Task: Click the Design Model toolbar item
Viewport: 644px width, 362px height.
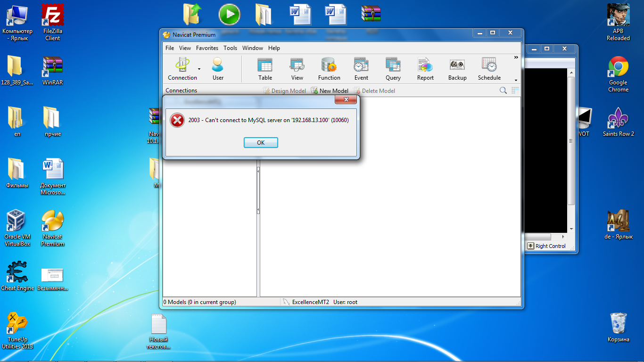Action: [x=284, y=91]
